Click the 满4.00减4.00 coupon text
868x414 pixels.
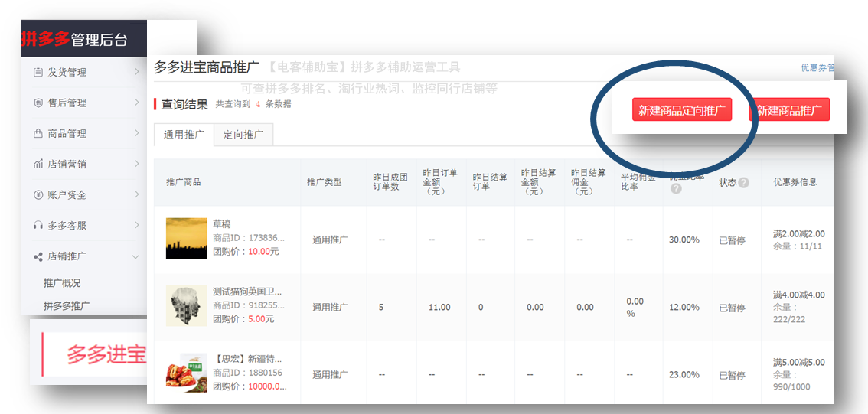click(799, 295)
